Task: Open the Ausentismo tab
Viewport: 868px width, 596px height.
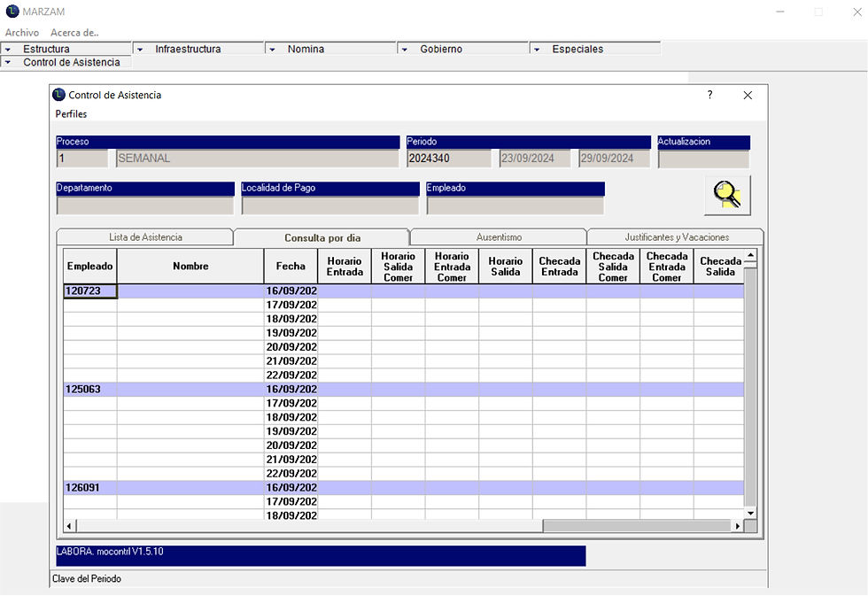Action: 499,236
